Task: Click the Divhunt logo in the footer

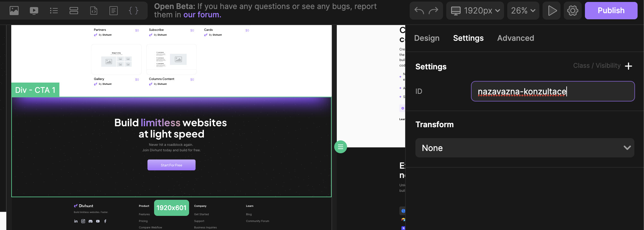Action: (83, 206)
